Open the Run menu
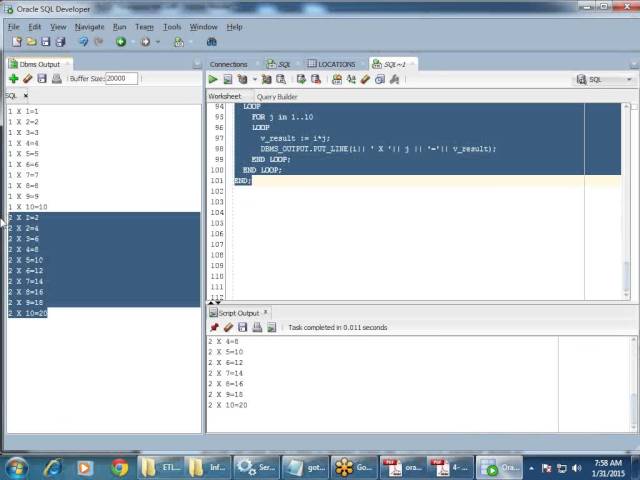The height and width of the screenshot is (480, 640). (119, 27)
